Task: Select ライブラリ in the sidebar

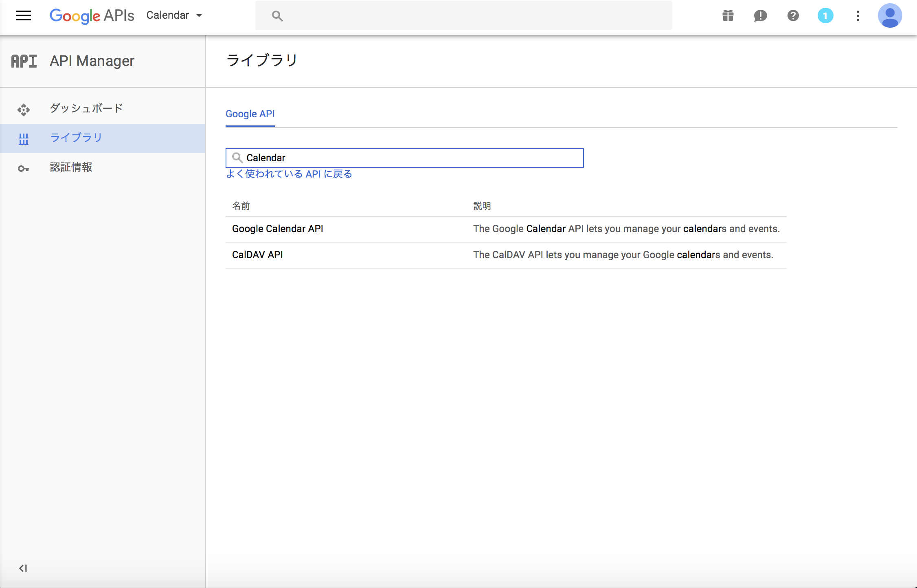Action: pos(103,138)
